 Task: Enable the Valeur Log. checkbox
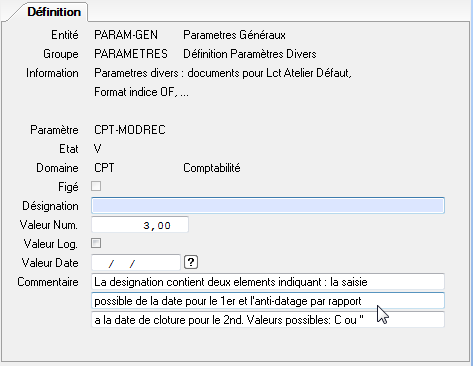[96, 243]
